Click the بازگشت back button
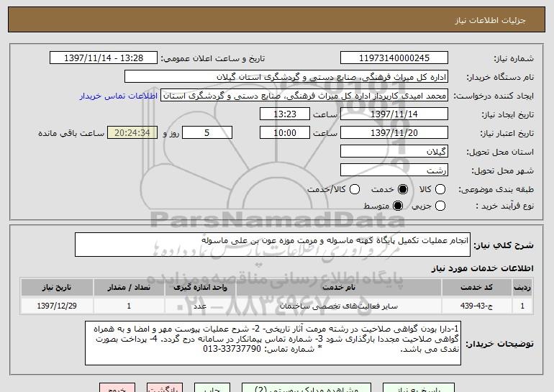554x392 pixels. (165, 388)
